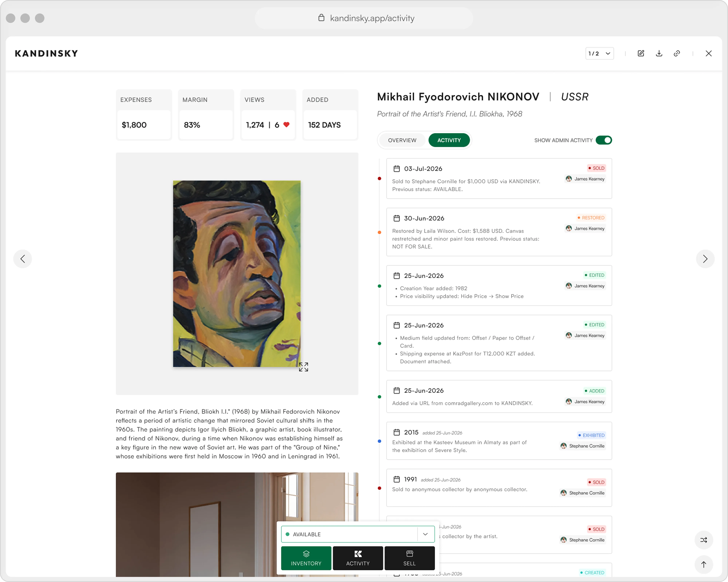Click the calendar icon for 30-Jun-2026

coord(396,218)
